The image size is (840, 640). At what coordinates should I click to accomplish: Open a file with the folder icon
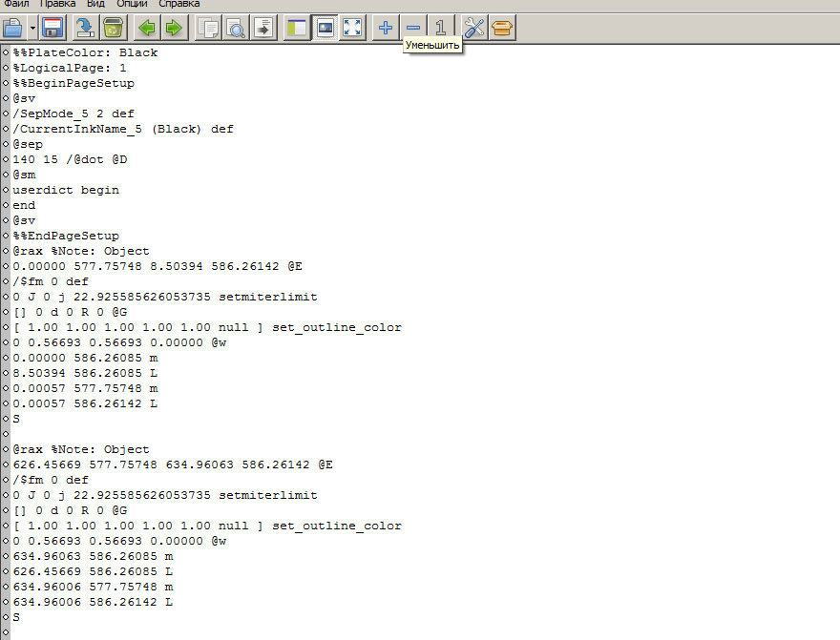12,28
